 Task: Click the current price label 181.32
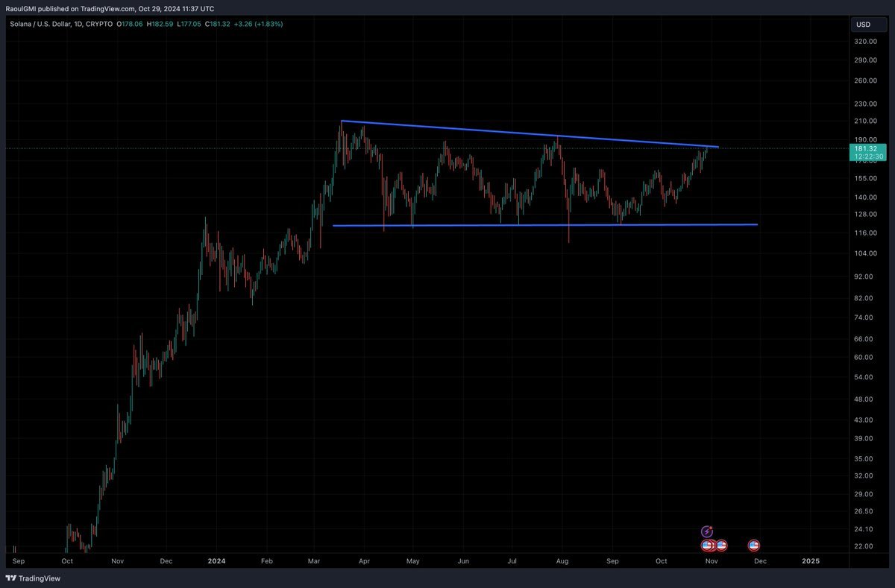[x=867, y=148]
